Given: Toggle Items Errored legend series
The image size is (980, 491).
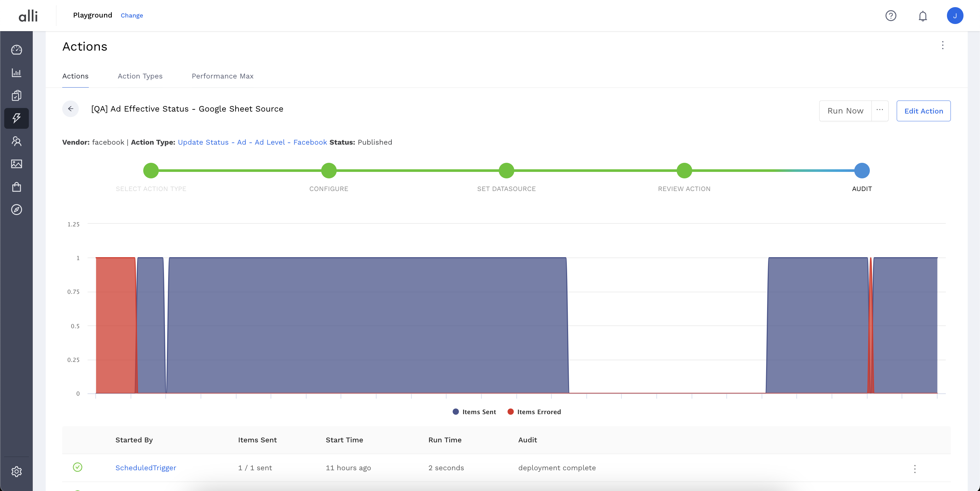Looking at the screenshot, I should pos(534,412).
